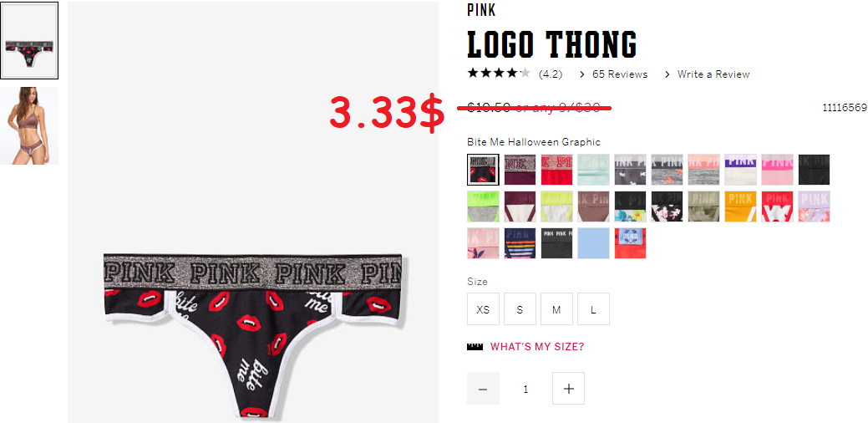Image resolution: width=868 pixels, height=423 pixels.
Task: Choose size M
Action: click(x=557, y=309)
